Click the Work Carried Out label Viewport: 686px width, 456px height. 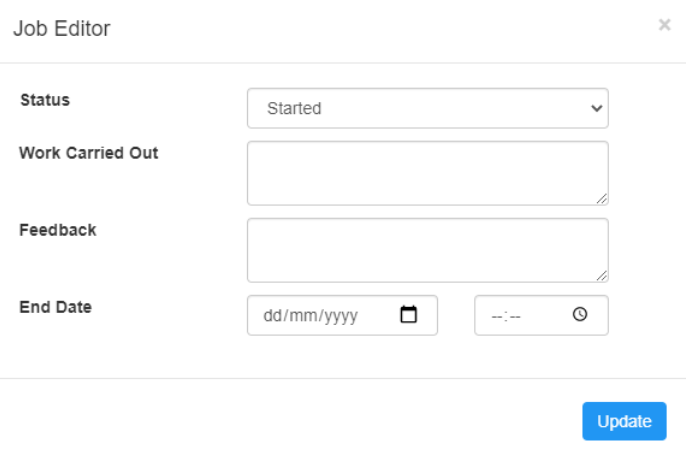tap(88, 153)
